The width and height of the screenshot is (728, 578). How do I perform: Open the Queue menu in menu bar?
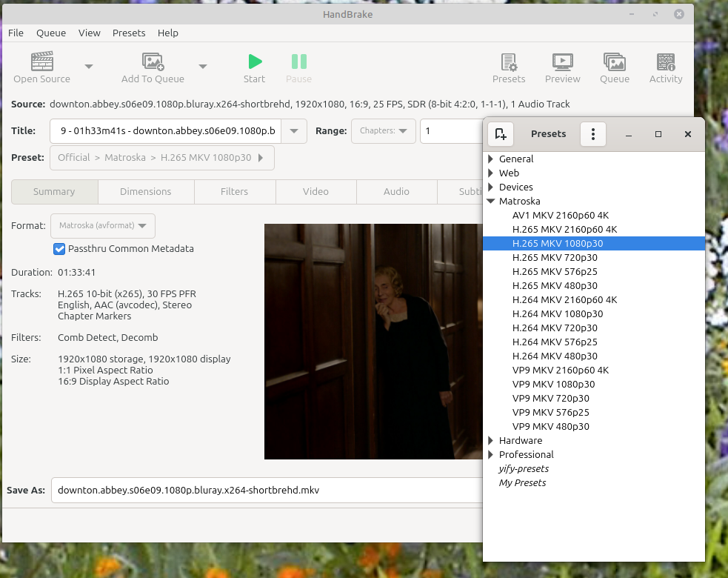51,33
